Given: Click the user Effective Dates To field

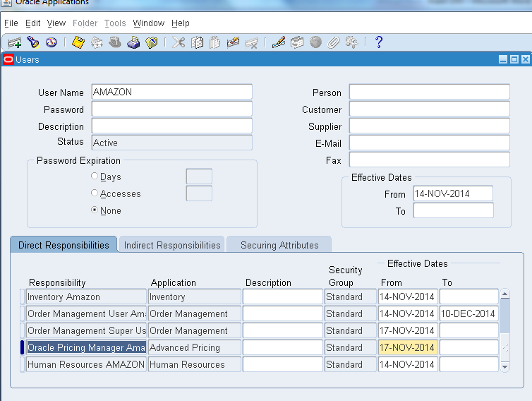Looking at the screenshot, I should coord(453,210).
